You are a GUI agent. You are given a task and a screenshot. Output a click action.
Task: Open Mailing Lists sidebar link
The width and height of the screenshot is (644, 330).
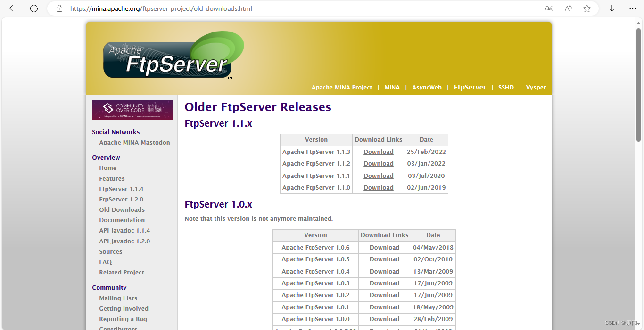click(x=118, y=298)
